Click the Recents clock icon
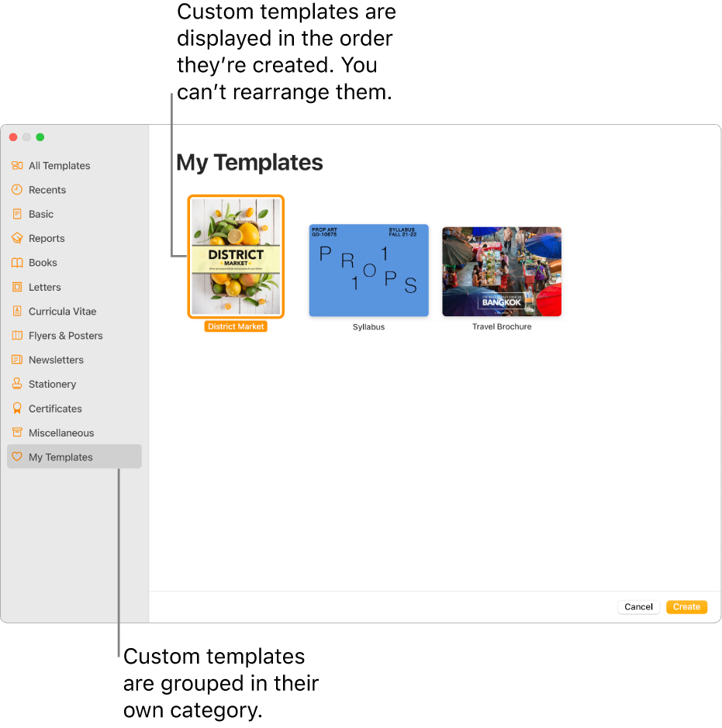 point(17,189)
